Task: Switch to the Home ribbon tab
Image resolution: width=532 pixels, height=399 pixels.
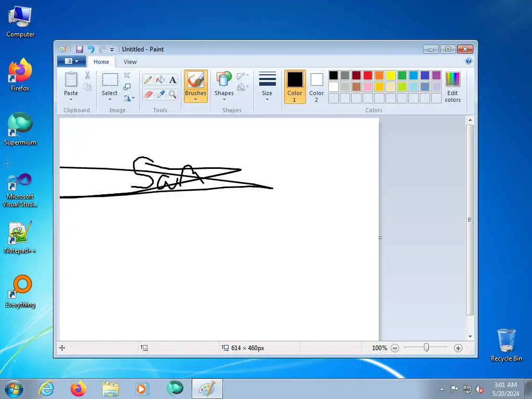Action: pos(101,62)
